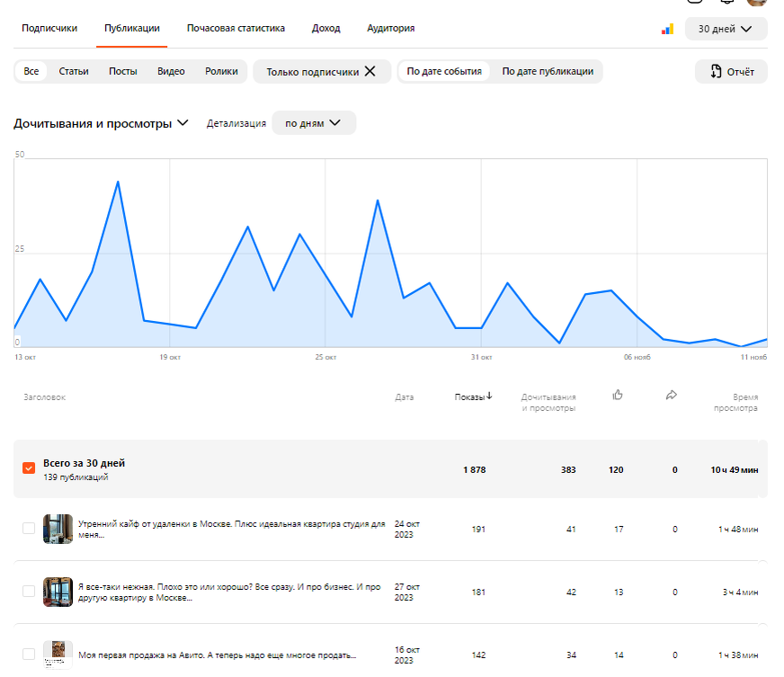The height and width of the screenshot is (677, 784).
Task: Click the '139 публикаций' subtitle
Action: click(x=76, y=477)
